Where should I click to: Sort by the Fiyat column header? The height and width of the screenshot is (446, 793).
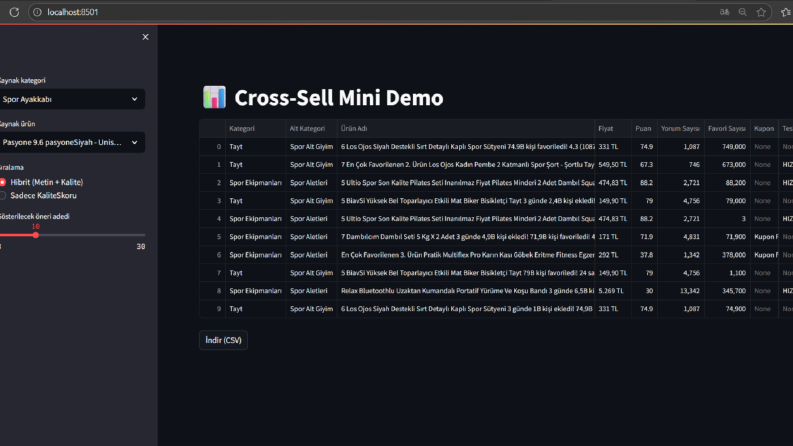click(x=613, y=128)
